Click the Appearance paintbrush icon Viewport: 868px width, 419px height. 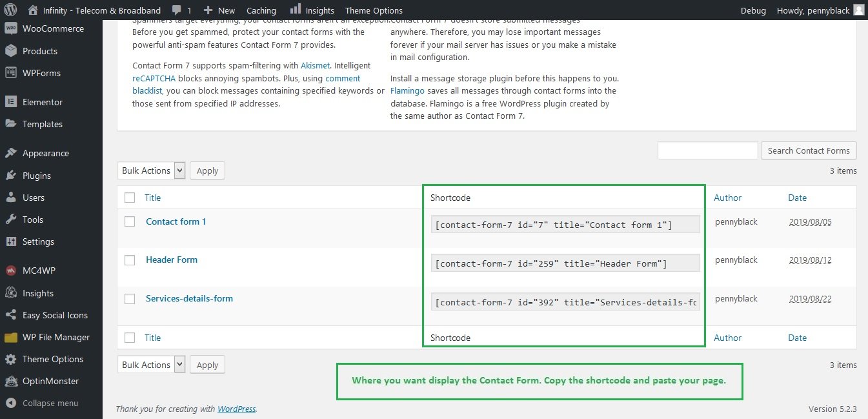(10, 153)
